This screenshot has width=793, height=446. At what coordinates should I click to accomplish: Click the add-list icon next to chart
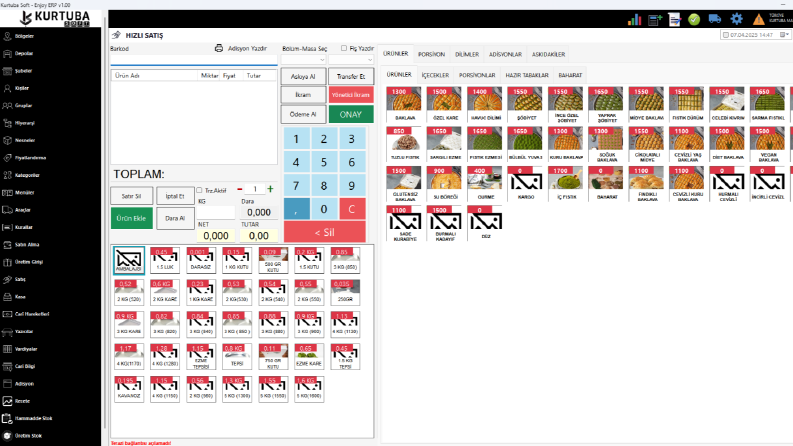tap(655, 19)
